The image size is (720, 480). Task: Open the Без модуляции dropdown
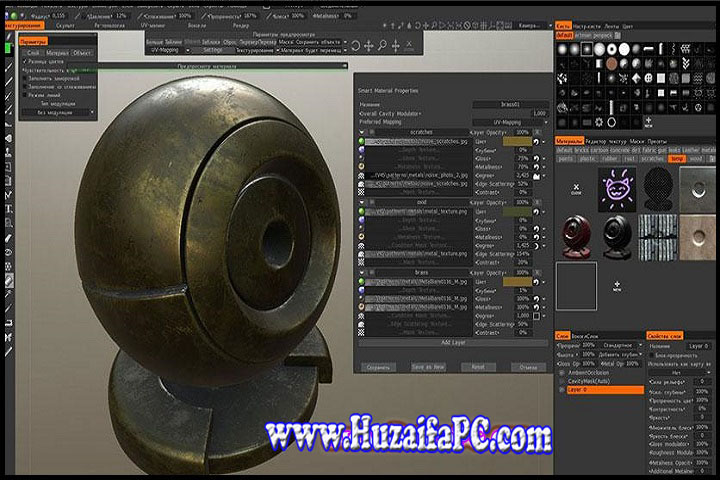pyautogui.click(x=59, y=113)
